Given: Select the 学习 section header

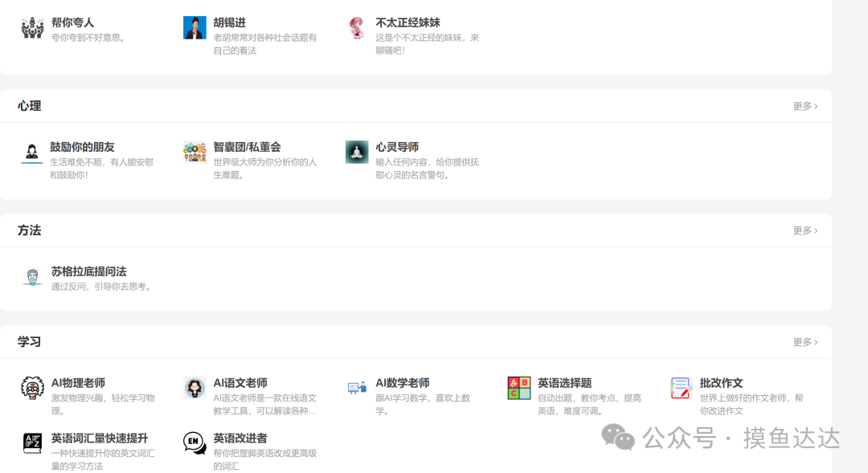Looking at the screenshot, I should coord(29,341).
